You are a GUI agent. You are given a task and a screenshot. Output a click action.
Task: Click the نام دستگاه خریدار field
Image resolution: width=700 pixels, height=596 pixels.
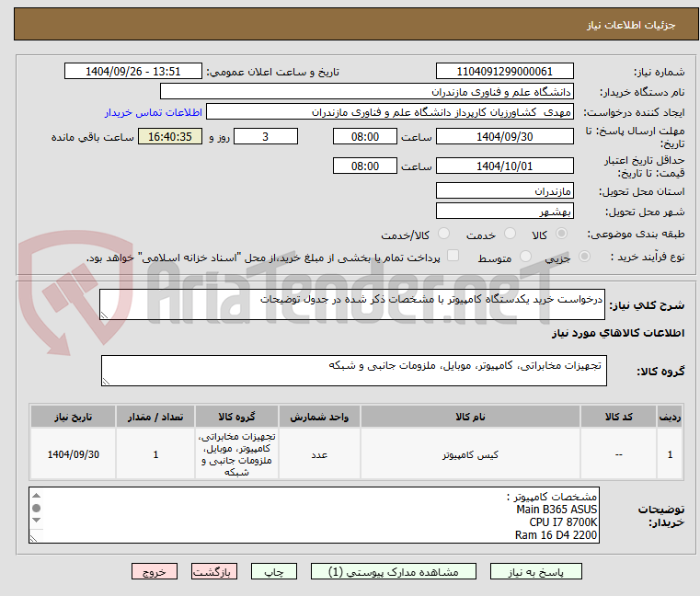366,92
